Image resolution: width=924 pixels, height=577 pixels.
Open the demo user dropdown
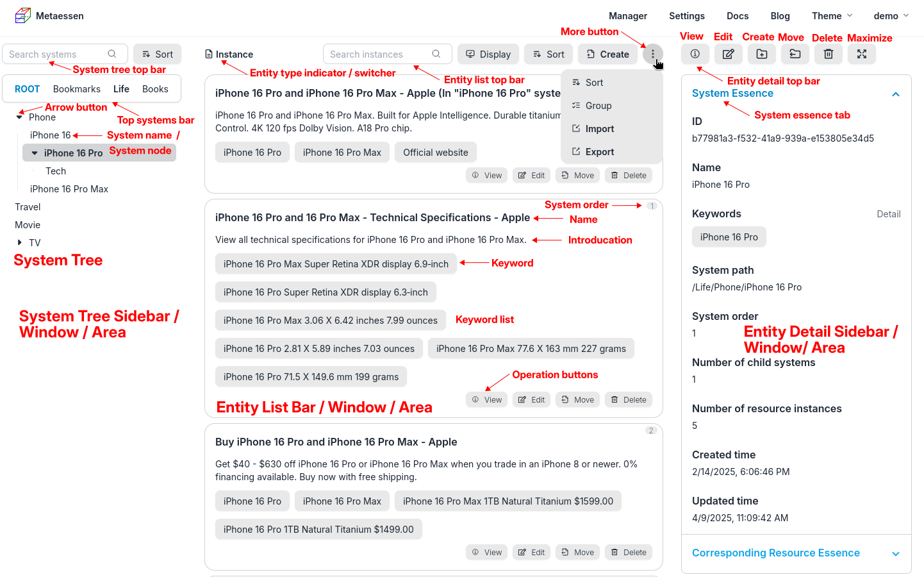tap(891, 16)
